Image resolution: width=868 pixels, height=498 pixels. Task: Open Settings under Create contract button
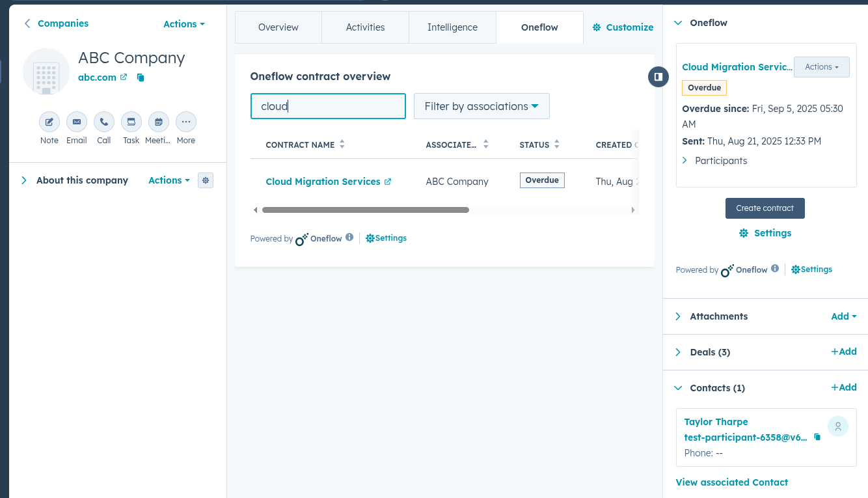click(x=765, y=233)
